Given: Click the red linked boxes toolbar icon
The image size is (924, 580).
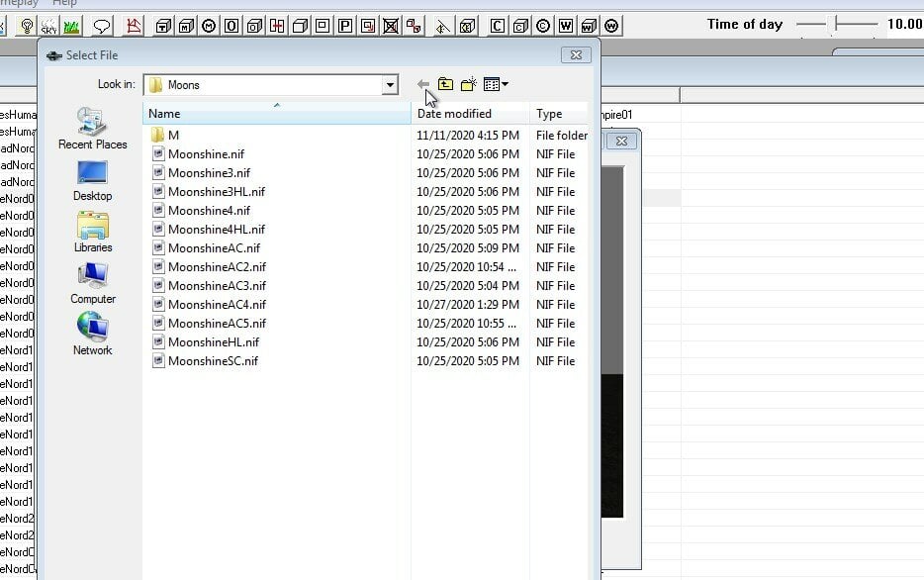Looking at the screenshot, I should (x=414, y=26).
